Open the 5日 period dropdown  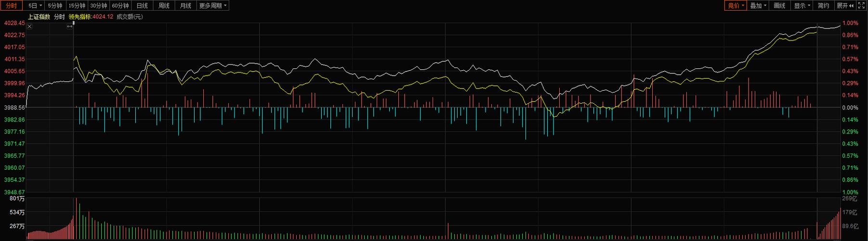point(35,6)
